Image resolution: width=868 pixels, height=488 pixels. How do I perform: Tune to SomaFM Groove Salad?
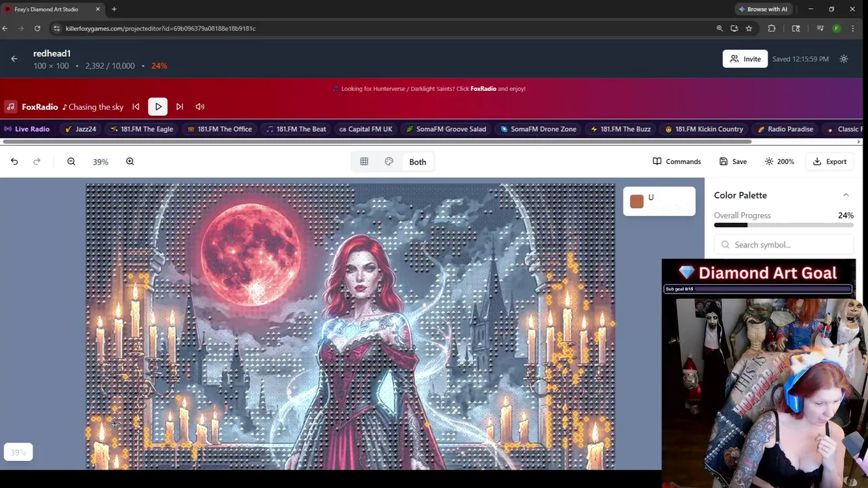(x=446, y=129)
